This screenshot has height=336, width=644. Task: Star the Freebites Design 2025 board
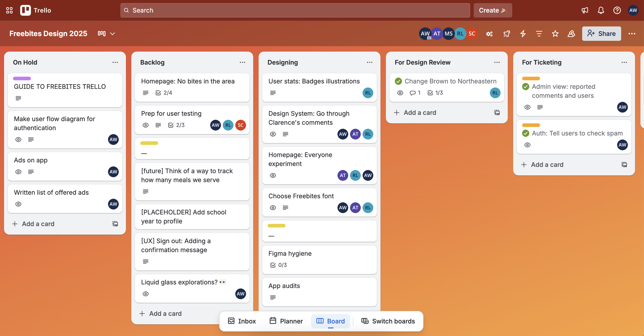point(555,34)
